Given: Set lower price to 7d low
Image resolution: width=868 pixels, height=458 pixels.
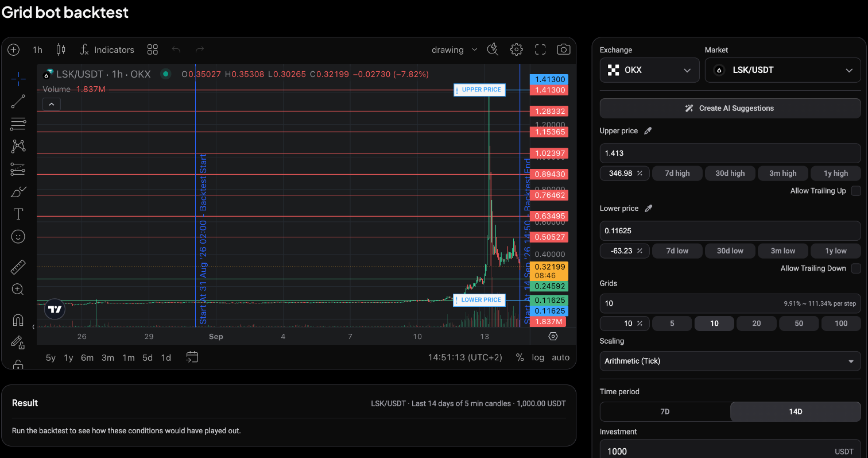Looking at the screenshot, I should 677,251.
